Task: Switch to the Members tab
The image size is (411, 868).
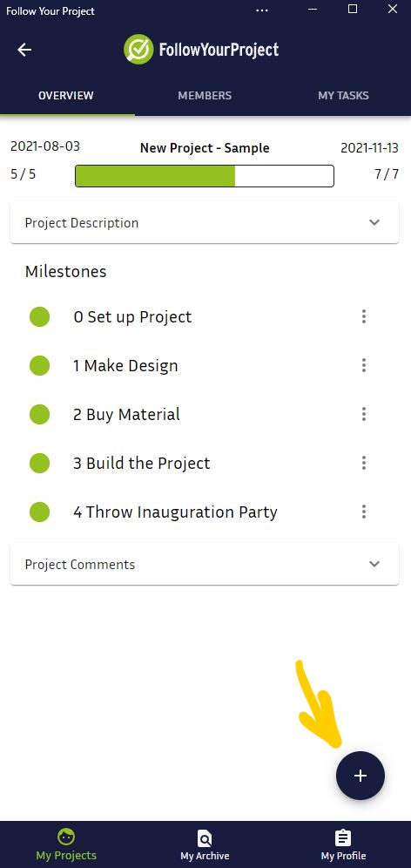Action: tap(205, 95)
